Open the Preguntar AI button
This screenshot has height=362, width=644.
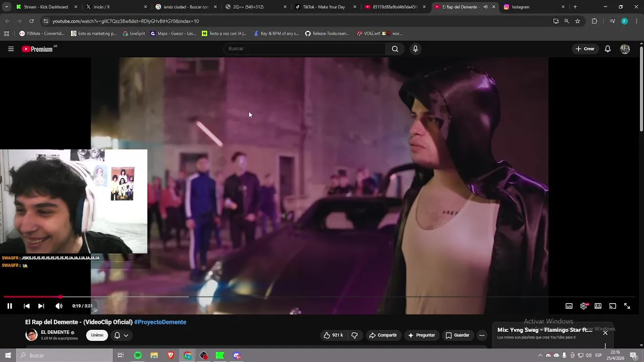click(421, 335)
